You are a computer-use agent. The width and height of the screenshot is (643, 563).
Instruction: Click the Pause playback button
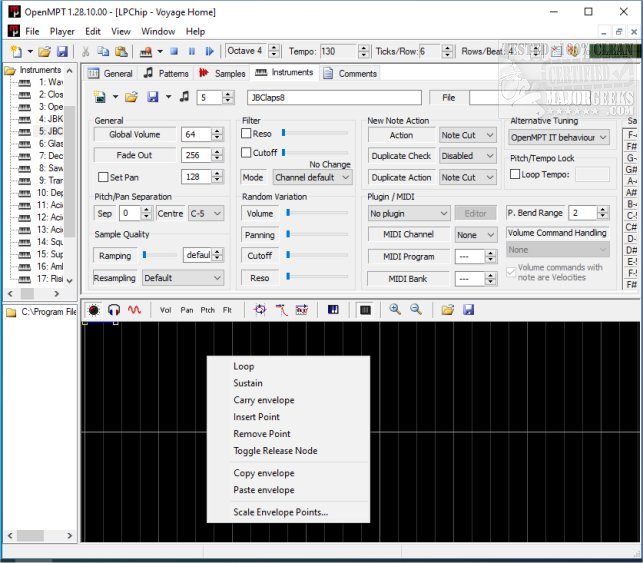click(192, 51)
